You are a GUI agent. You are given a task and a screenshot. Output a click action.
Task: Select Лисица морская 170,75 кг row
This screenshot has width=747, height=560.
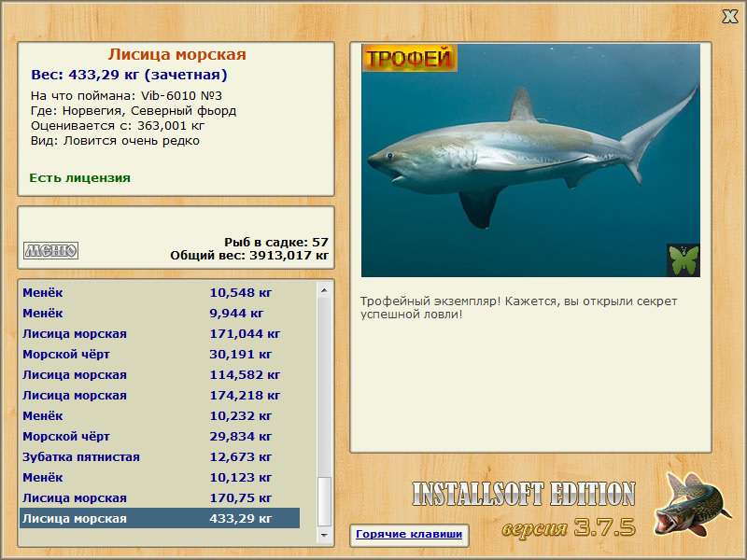(160, 497)
